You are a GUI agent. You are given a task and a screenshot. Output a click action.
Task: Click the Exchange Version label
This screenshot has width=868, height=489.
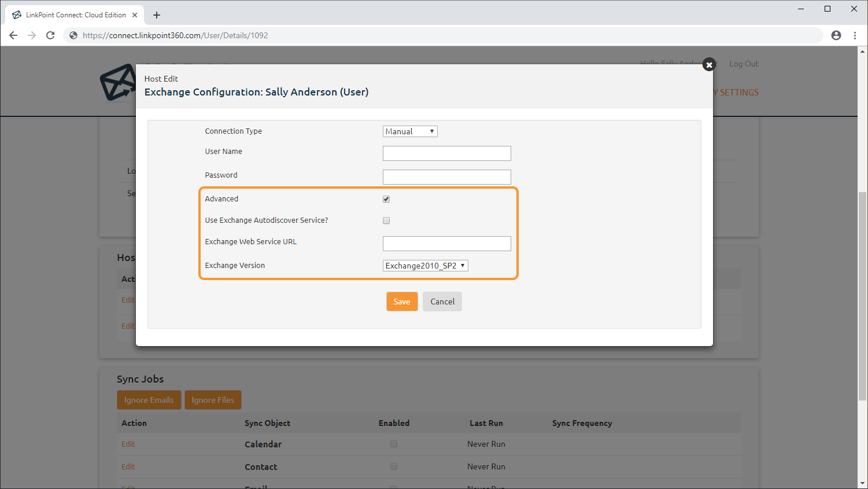pyautogui.click(x=235, y=265)
